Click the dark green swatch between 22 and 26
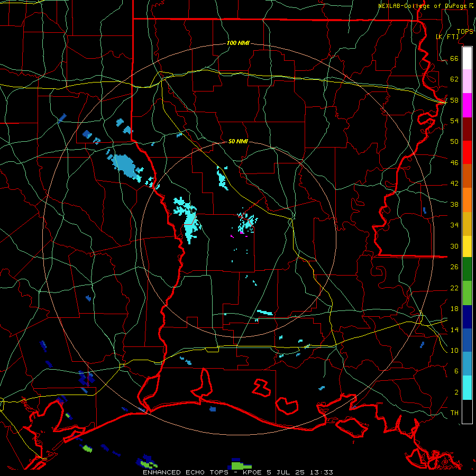 point(467,269)
